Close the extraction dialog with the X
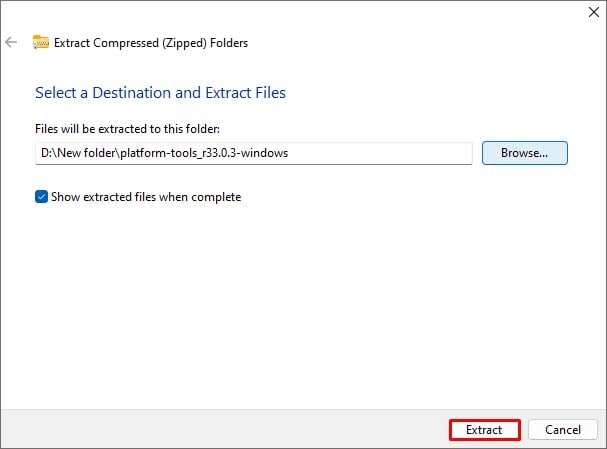The image size is (607, 449). click(x=593, y=12)
